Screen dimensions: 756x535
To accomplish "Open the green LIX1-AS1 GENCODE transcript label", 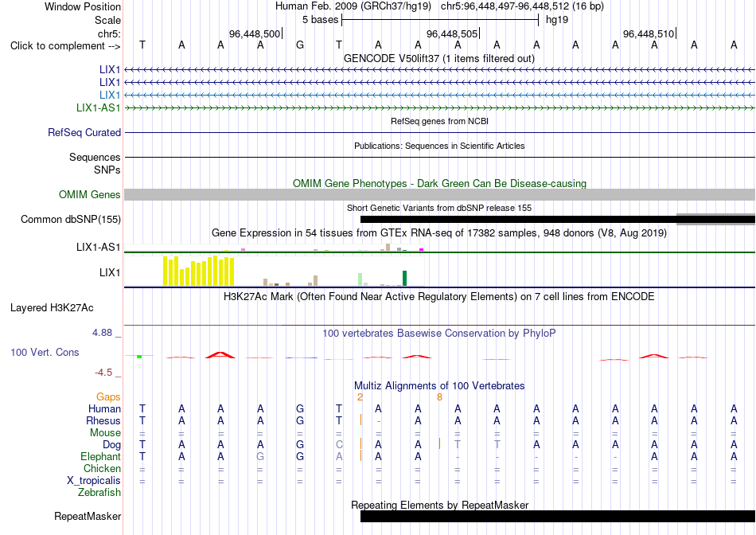I will pyautogui.click(x=99, y=107).
